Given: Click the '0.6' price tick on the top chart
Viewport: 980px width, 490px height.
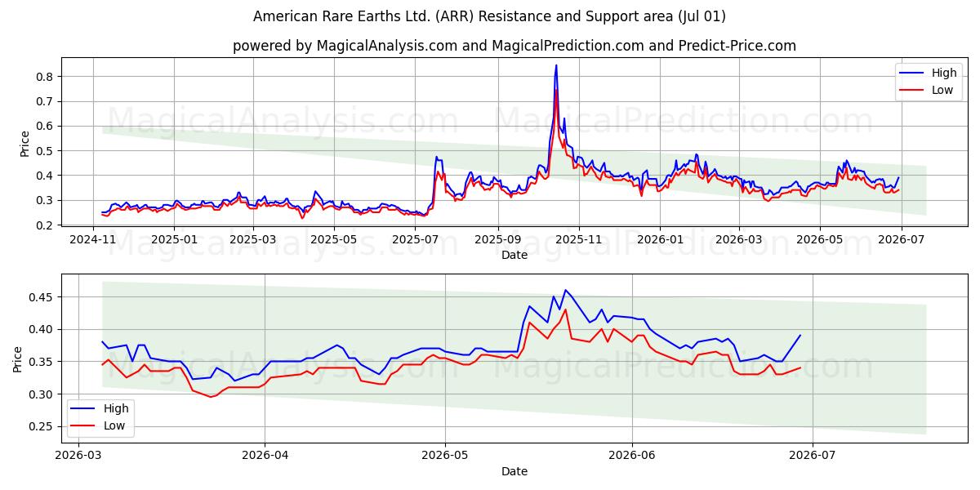Looking at the screenshot, I should (x=46, y=126).
